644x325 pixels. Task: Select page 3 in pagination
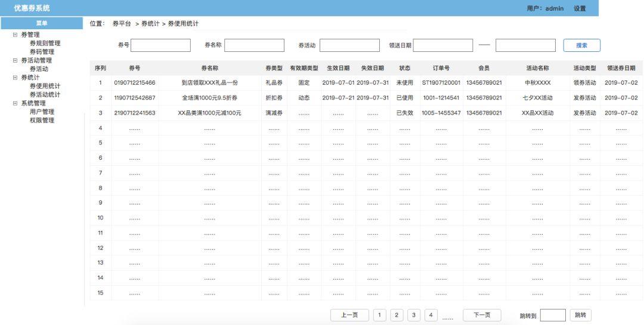click(x=414, y=315)
